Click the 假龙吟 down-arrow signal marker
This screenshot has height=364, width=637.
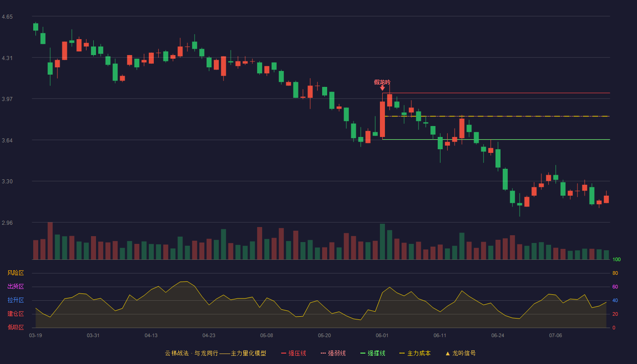382,88
